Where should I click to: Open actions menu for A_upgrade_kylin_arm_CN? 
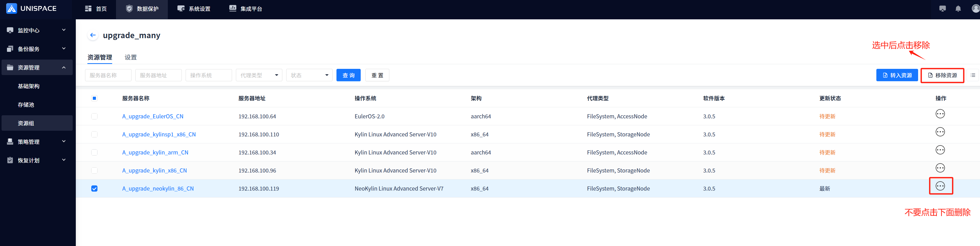pos(940,150)
